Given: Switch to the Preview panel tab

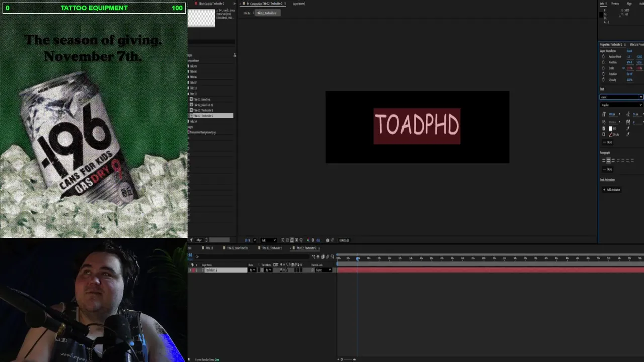Looking at the screenshot, I should 615,3.
